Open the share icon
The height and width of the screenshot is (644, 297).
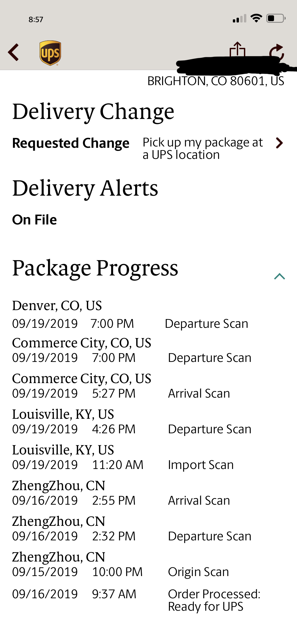pos(237,49)
